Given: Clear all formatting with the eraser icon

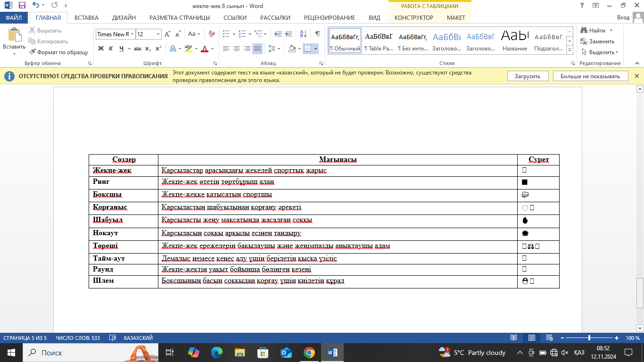Looking at the screenshot, I should click(212, 34).
